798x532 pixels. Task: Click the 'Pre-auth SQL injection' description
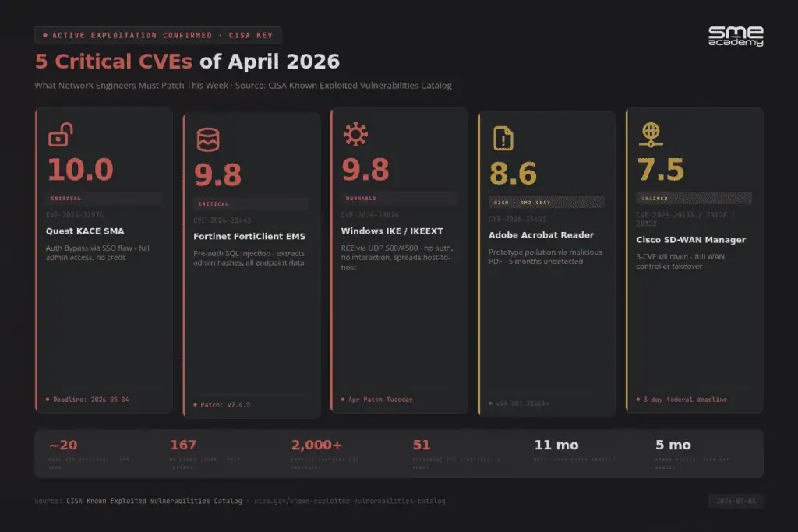[249, 258]
